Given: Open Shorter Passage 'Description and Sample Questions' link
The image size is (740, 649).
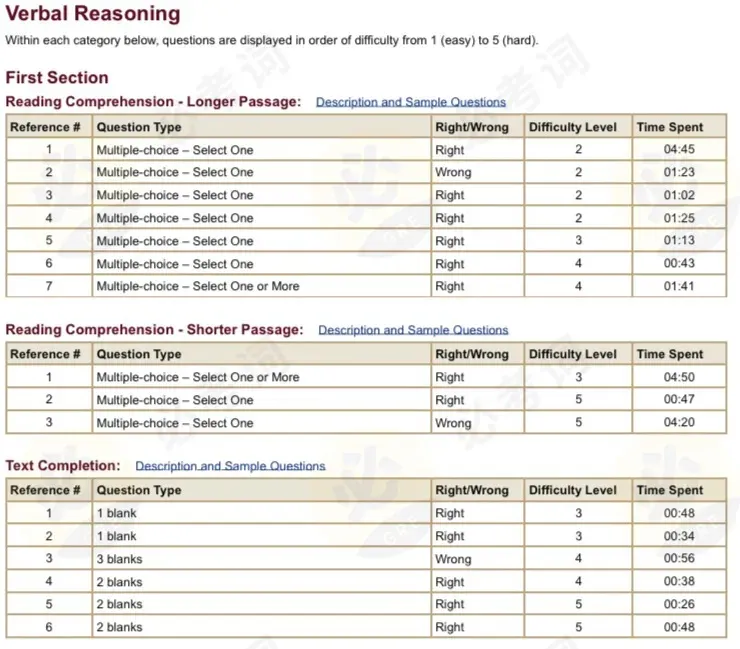Looking at the screenshot, I should [x=413, y=330].
